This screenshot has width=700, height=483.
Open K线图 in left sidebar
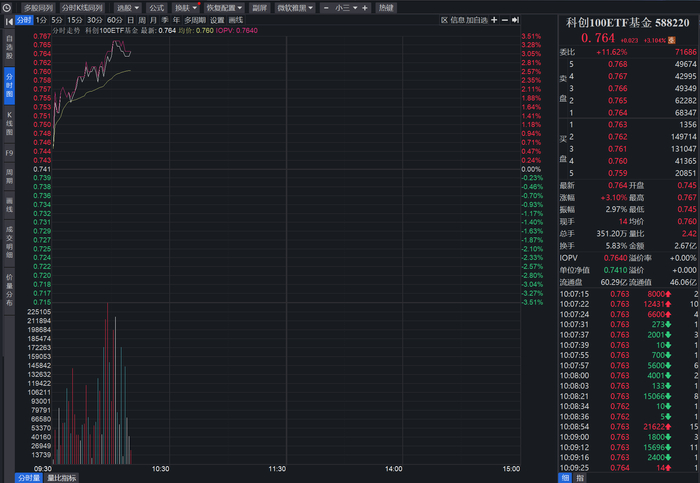pyautogui.click(x=9, y=124)
